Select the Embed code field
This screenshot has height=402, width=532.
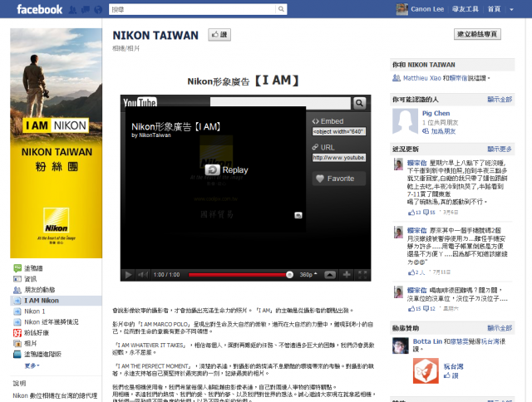[339, 131]
